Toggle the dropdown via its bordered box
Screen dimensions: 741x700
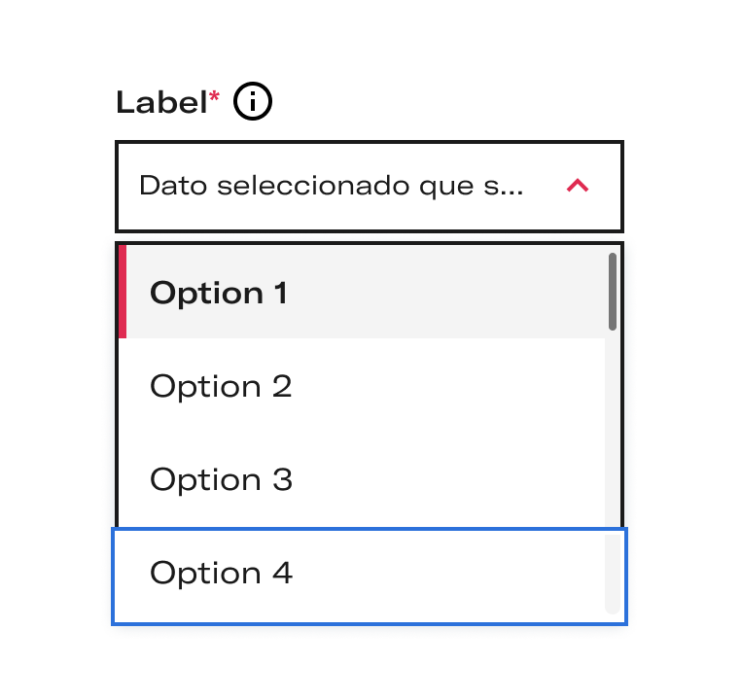point(370,187)
